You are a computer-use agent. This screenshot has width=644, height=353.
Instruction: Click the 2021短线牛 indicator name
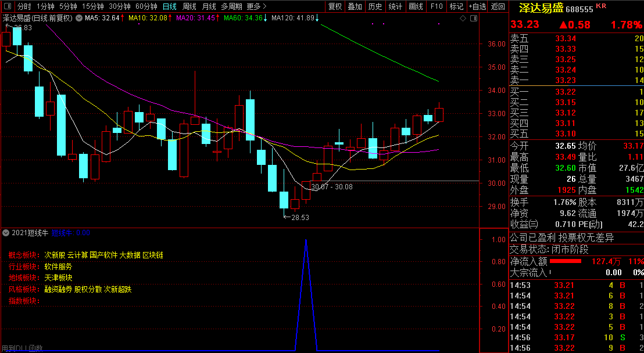(30, 233)
